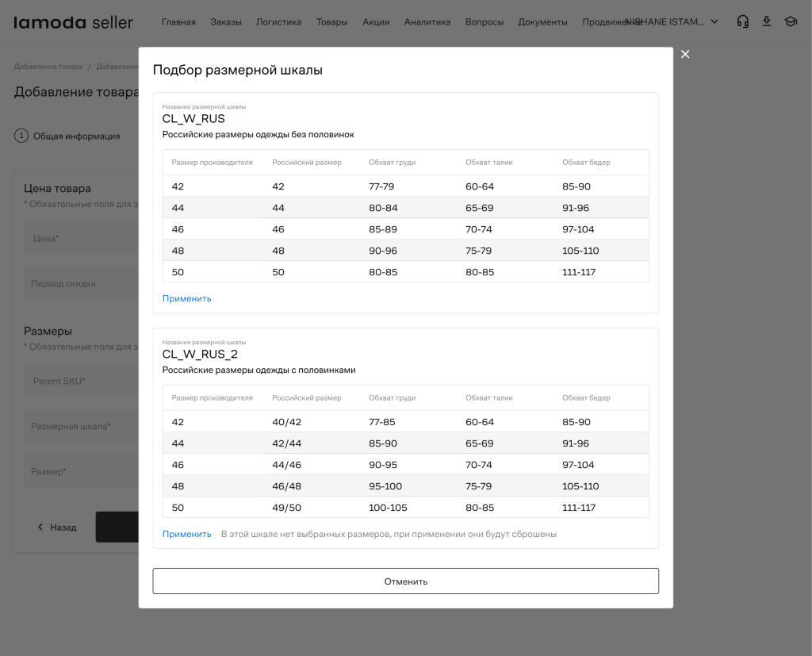
Task: Click the 49/50 row in CL_W_RUS_2 table
Action: coord(405,508)
